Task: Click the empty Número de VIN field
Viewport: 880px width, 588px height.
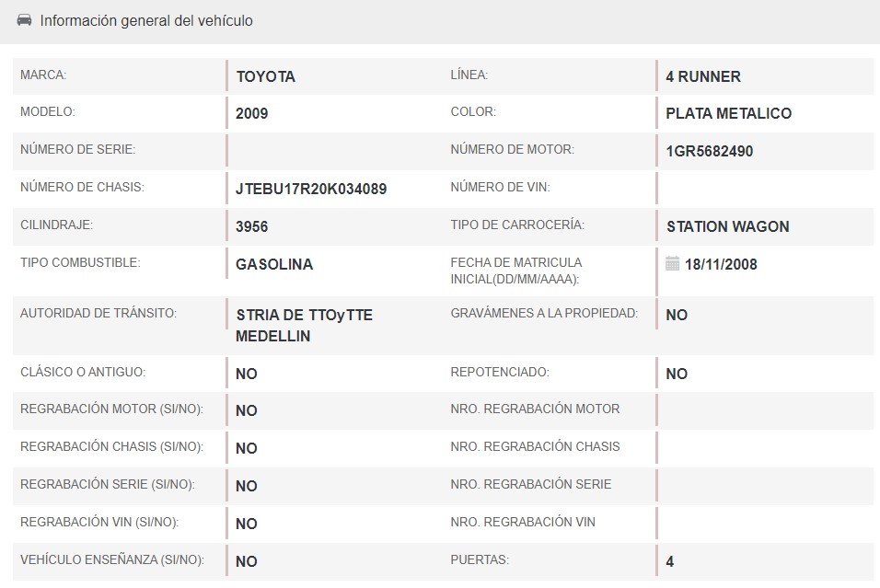Action: coord(764,189)
